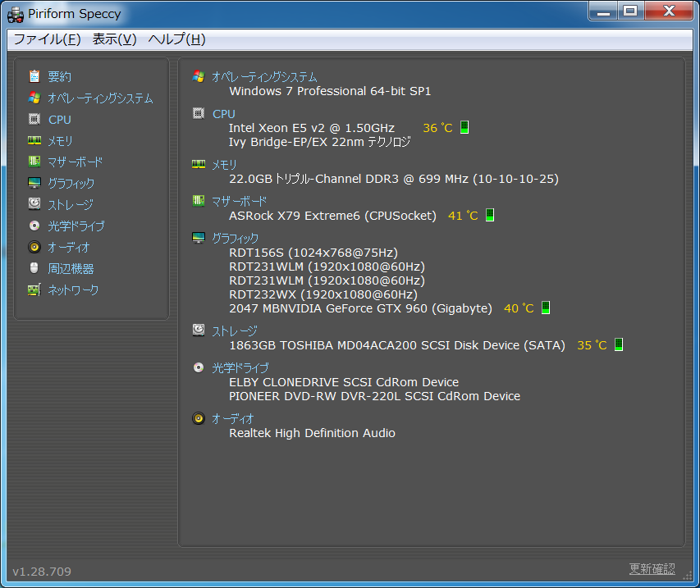
Task: Click the ネットワーク card icon in sidebar
Action: [34, 289]
